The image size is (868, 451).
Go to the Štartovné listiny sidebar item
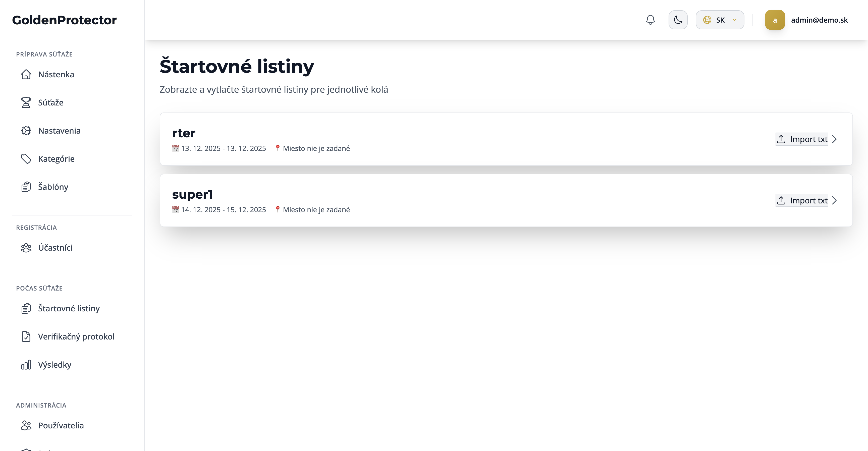[68, 309]
